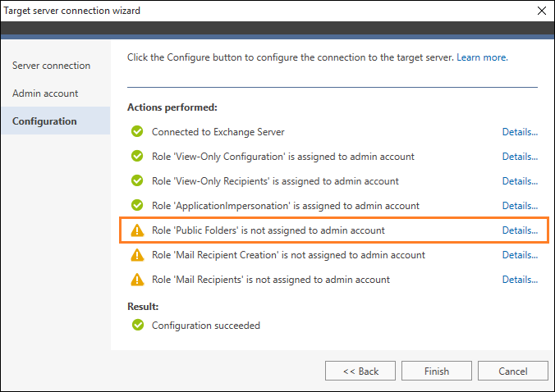Go back with the << Back button
555x392 pixels.
tap(360, 371)
